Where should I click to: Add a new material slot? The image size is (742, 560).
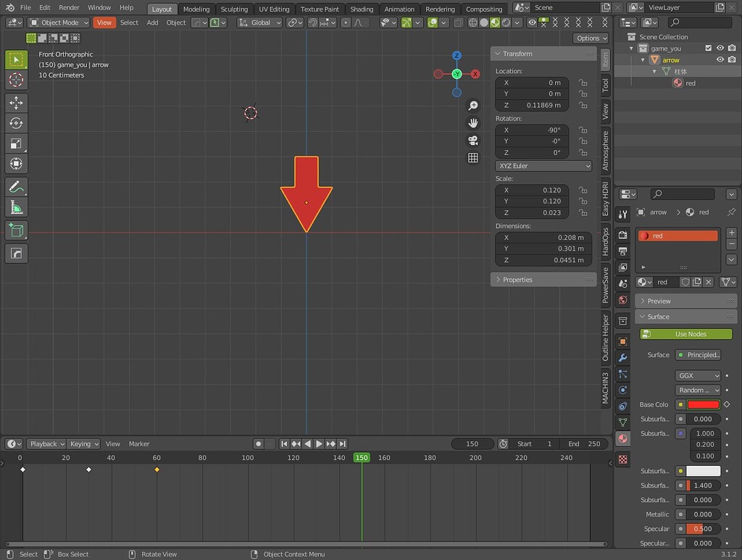(x=732, y=233)
